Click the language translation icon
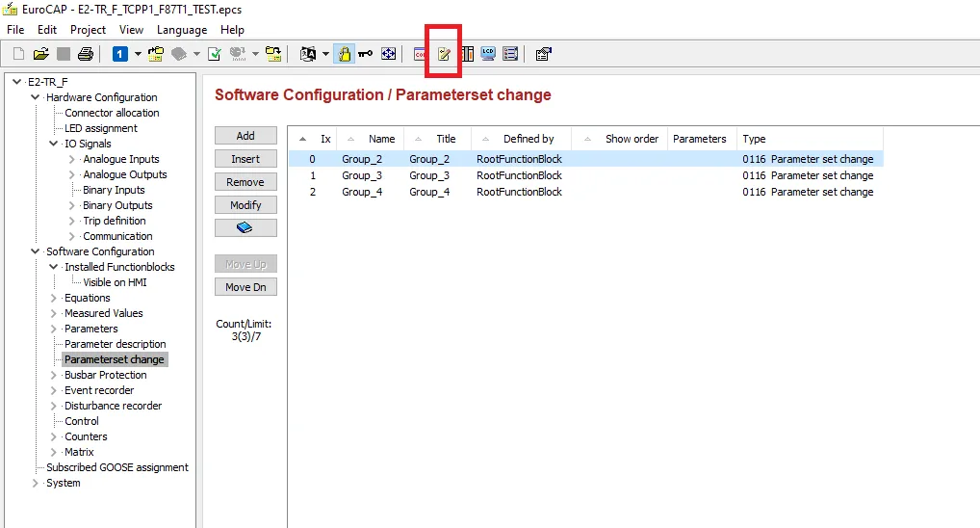980x528 pixels. click(308, 54)
